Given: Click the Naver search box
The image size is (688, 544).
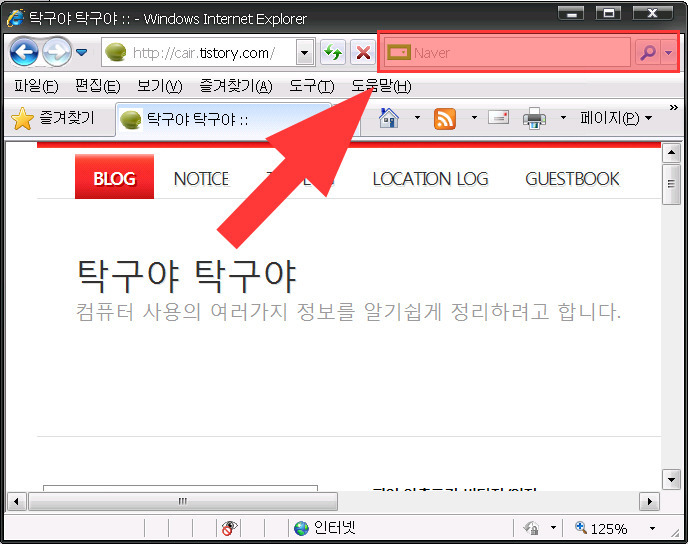Looking at the screenshot, I should click(x=508, y=53).
